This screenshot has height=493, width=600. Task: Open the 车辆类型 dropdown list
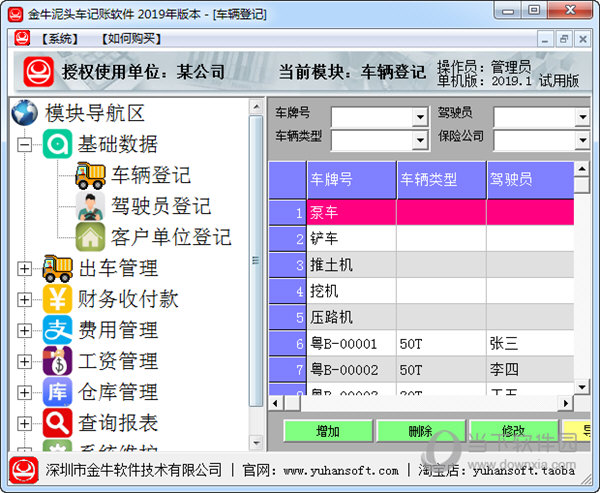pyautogui.click(x=420, y=139)
